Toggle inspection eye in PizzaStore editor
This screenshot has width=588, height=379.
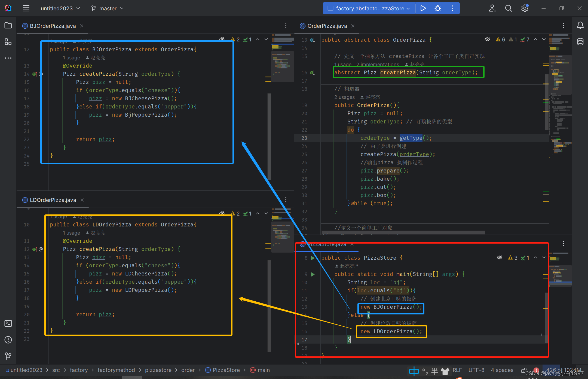[500, 257]
